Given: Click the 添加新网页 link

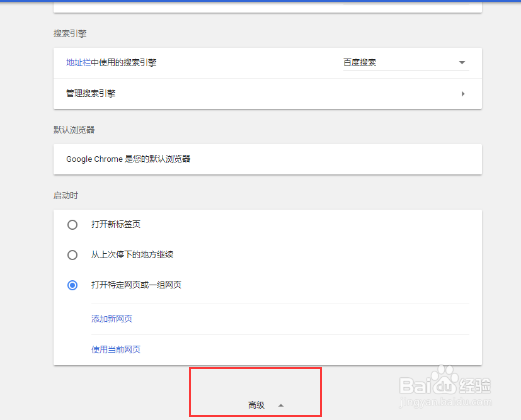Looking at the screenshot, I should [x=112, y=319].
